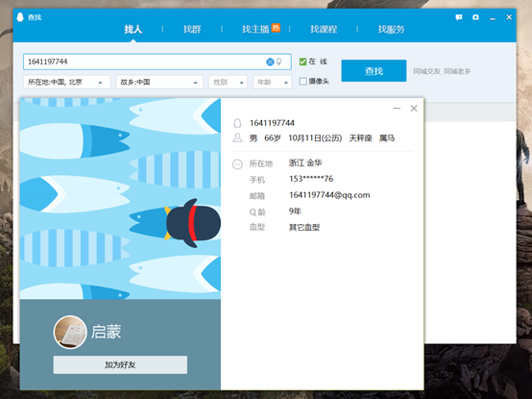Open the 同城交友 link
This screenshot has width=532, height=399.
426,71
